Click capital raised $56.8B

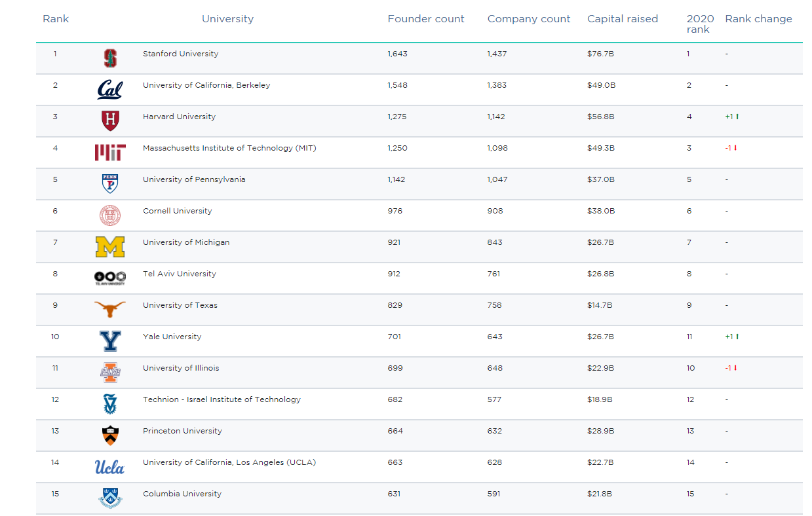(601, 117)
